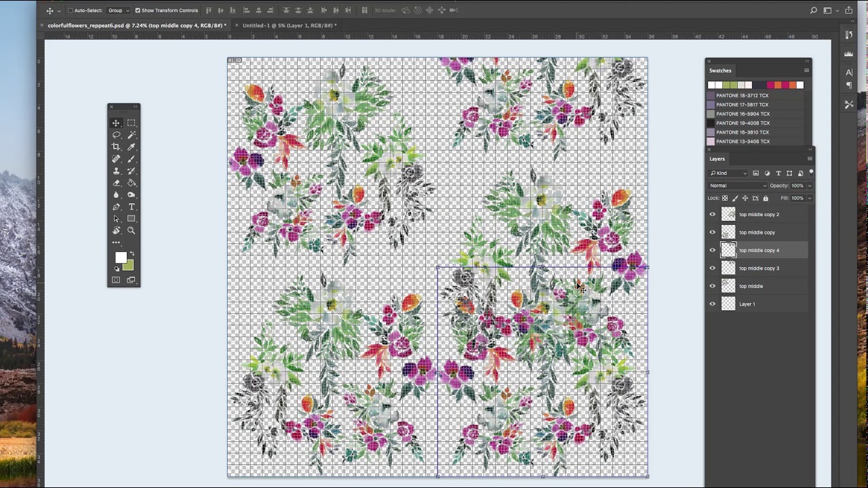Switch to Untitled-1 document tab

coord(289,25)
